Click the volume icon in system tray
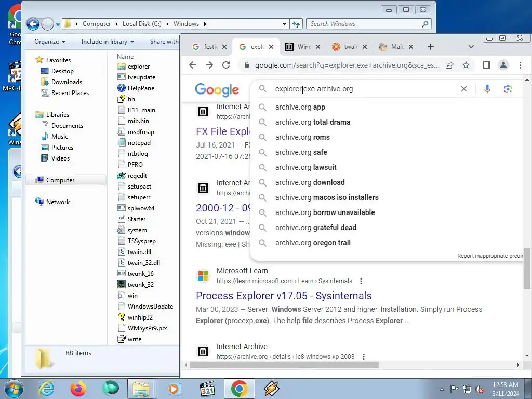 click(x=480, y=389)
